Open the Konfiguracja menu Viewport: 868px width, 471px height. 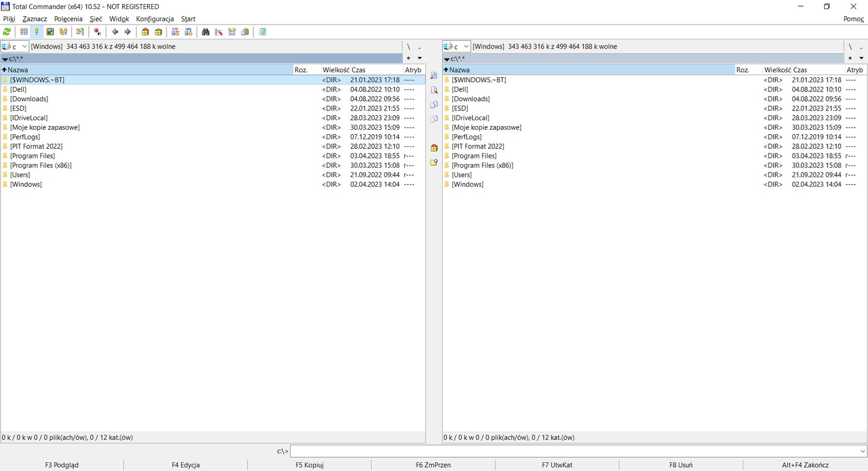point(155,19)
